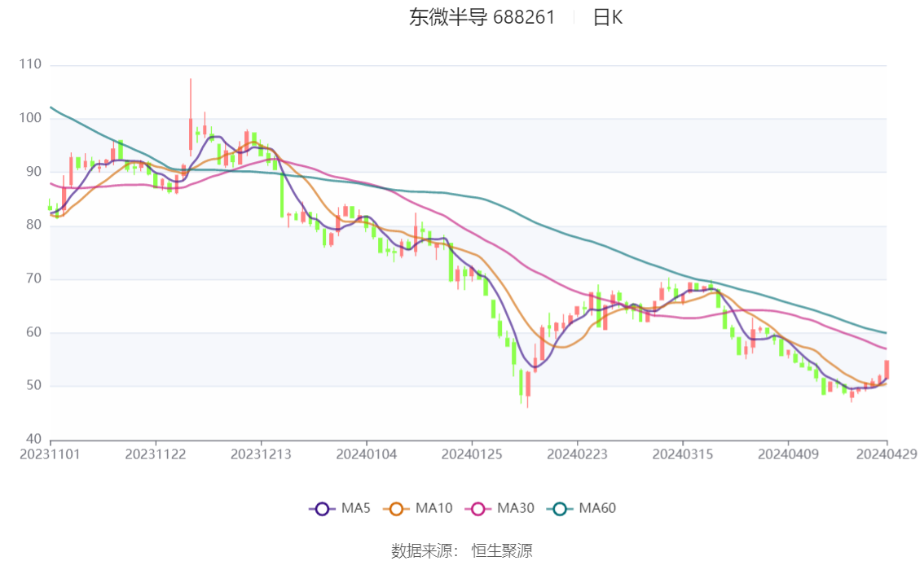The height and width of the screenshot is (561, 924).
Task: Click the 110 price axis label
Action: pos(29,65)
